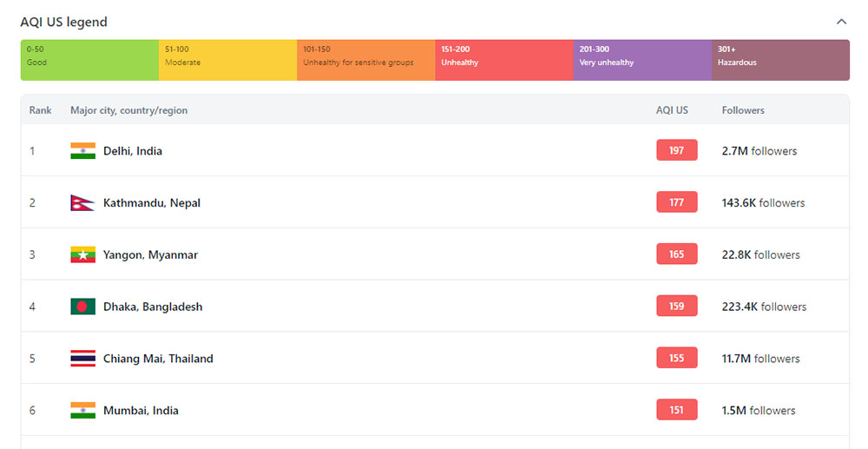The height and width of the screenshot is (449, 868).
Task: Collapse the AQI US legend section
Action: [x=840, y=22]
